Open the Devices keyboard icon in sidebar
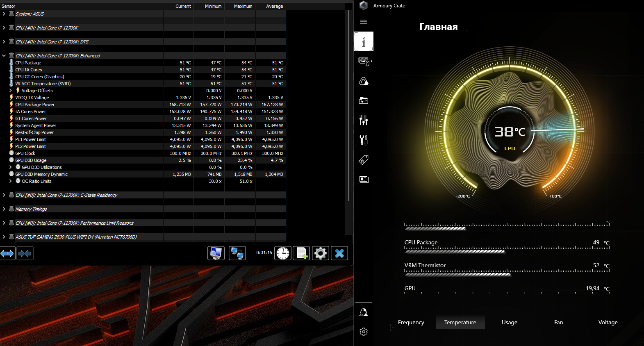Image resolution: width=644 pixels, height=346 pixels. (x=364, y=61)
